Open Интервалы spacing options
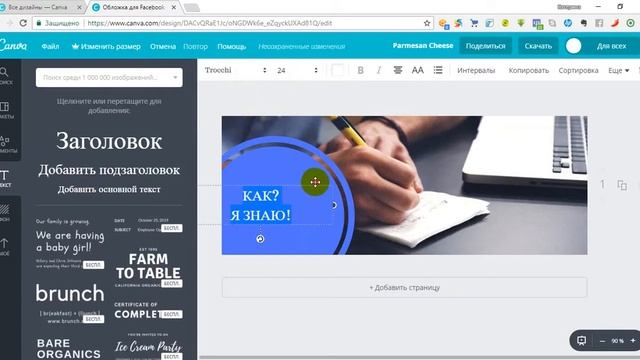The height and width of the screenshot is (360, 640). [476, 71]
